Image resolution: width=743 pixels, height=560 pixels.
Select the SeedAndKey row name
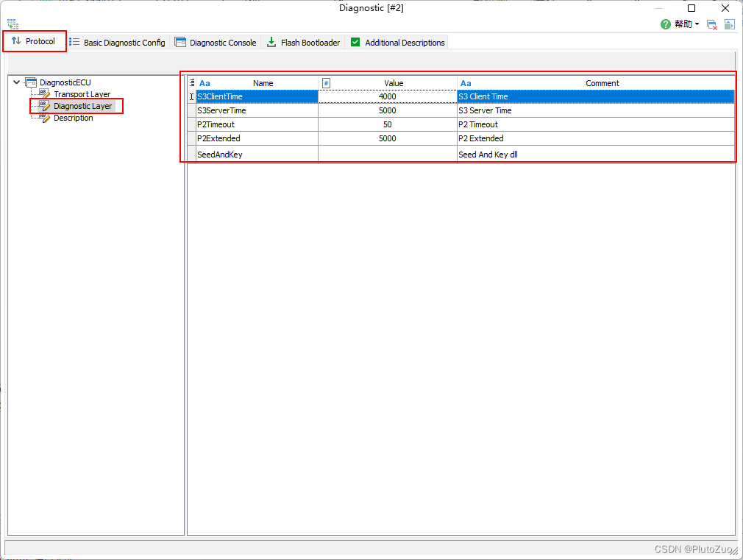click(257, 155)
